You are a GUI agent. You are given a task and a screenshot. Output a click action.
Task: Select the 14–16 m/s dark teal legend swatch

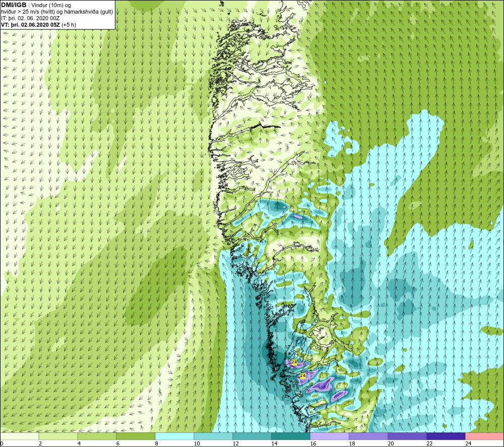tap(291, 436)
